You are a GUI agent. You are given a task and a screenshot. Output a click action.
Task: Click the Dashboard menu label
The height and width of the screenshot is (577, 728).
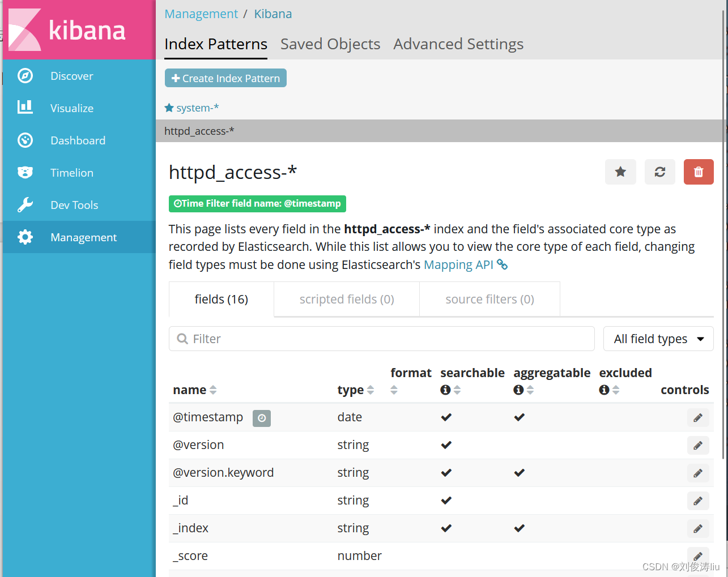coord(78,140)
